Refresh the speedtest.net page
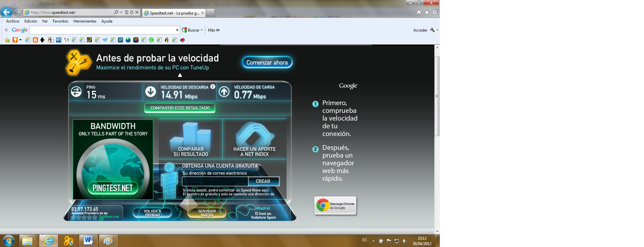This screenshot has width=644, height=247. (132, 12)
